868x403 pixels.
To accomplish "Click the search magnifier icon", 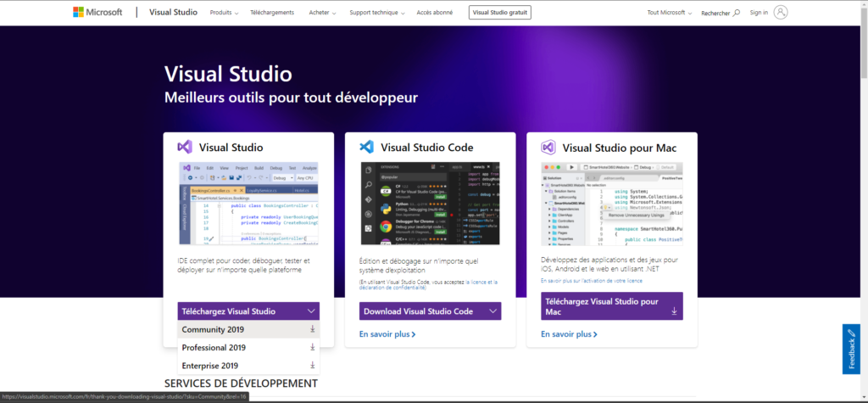I will [x=737, y=13].
